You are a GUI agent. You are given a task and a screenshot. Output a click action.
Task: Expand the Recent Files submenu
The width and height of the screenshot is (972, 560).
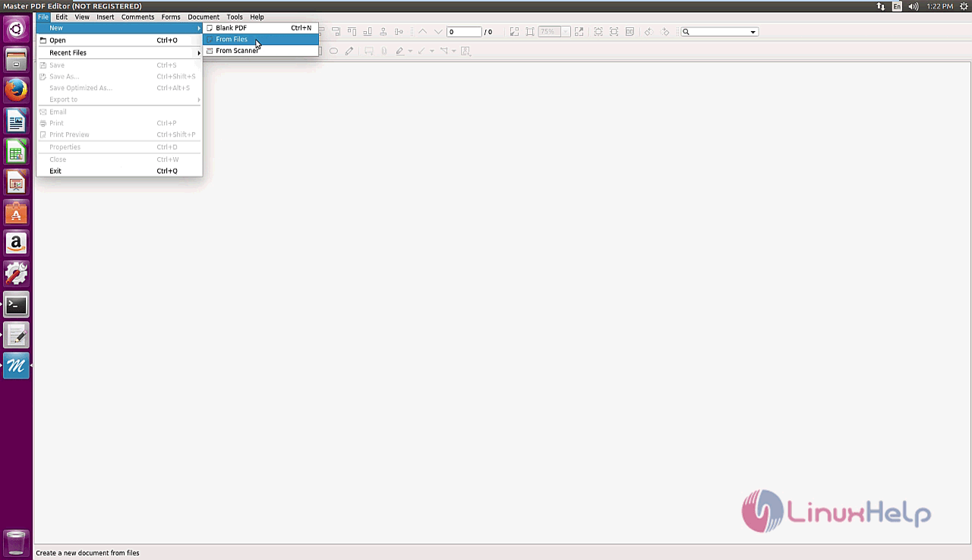click(x=119, y=53)
